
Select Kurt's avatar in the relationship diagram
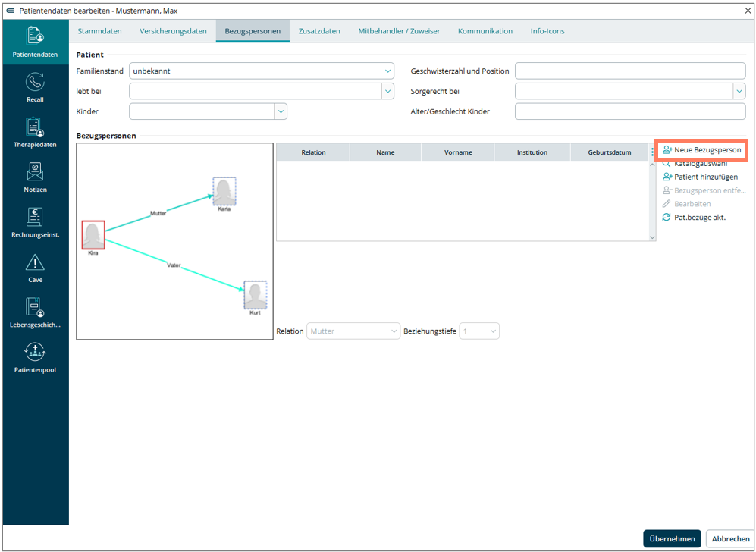[x=255, y=294]
